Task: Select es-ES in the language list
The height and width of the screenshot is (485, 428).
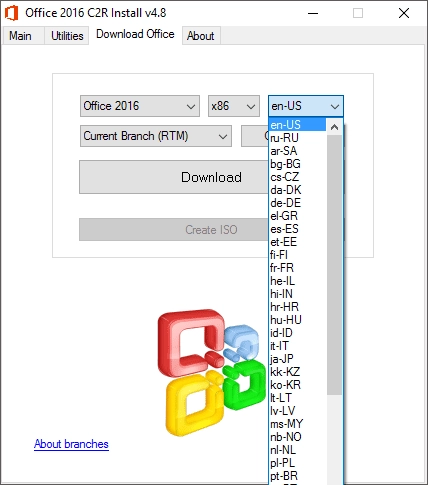Action: 297,229
